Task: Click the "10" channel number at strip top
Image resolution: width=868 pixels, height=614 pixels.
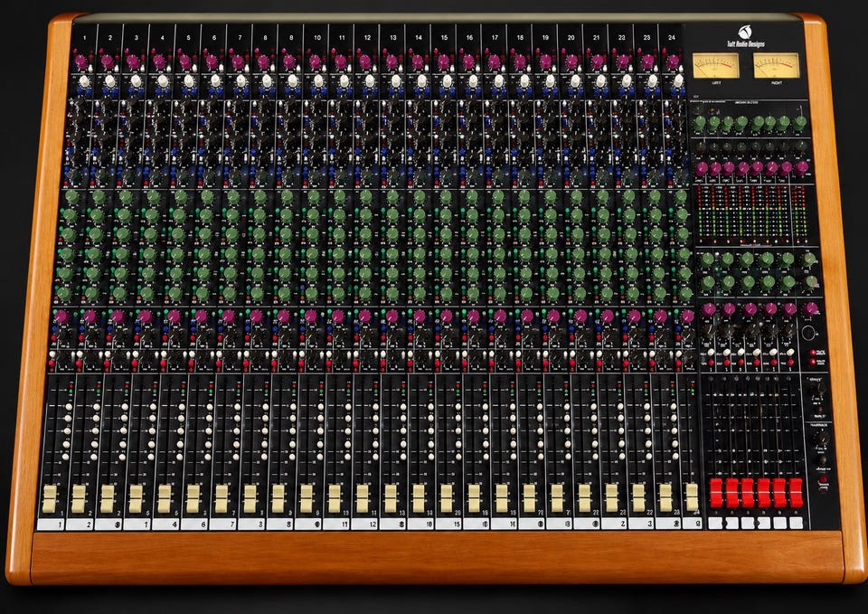Action: (x=317, y=38)
